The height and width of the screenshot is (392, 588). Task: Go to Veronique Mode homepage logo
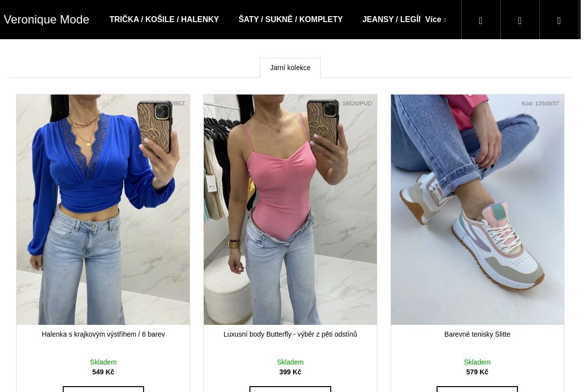(47, 20)
